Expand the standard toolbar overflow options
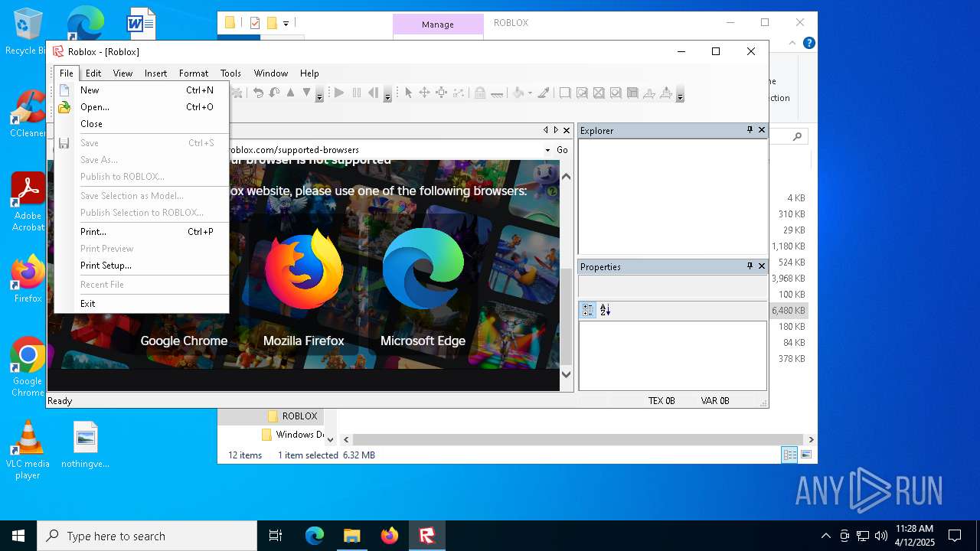Image resolution: width=980 pixels, height=551 pixels. click(x=319, y=94)
